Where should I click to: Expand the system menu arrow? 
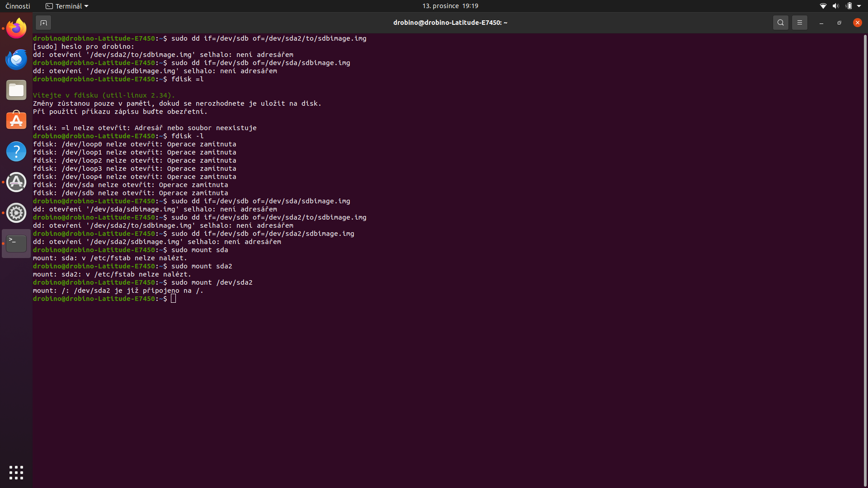click(859, 6)
